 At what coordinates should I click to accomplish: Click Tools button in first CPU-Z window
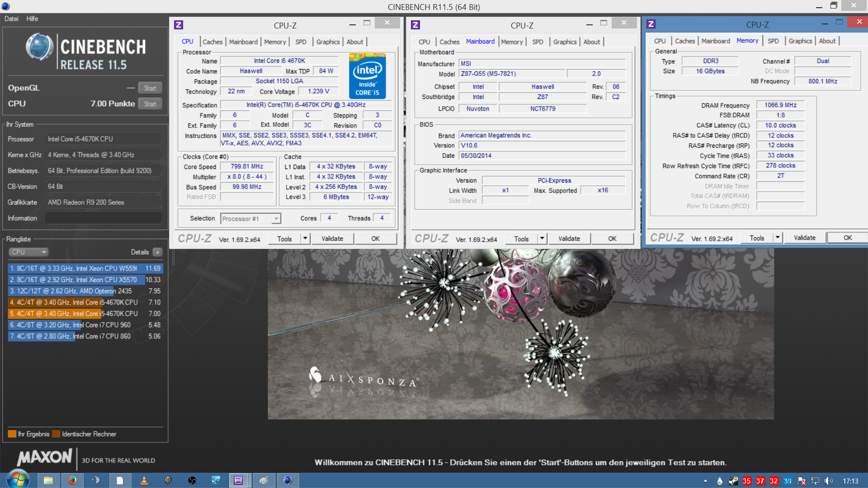[284, 239]
